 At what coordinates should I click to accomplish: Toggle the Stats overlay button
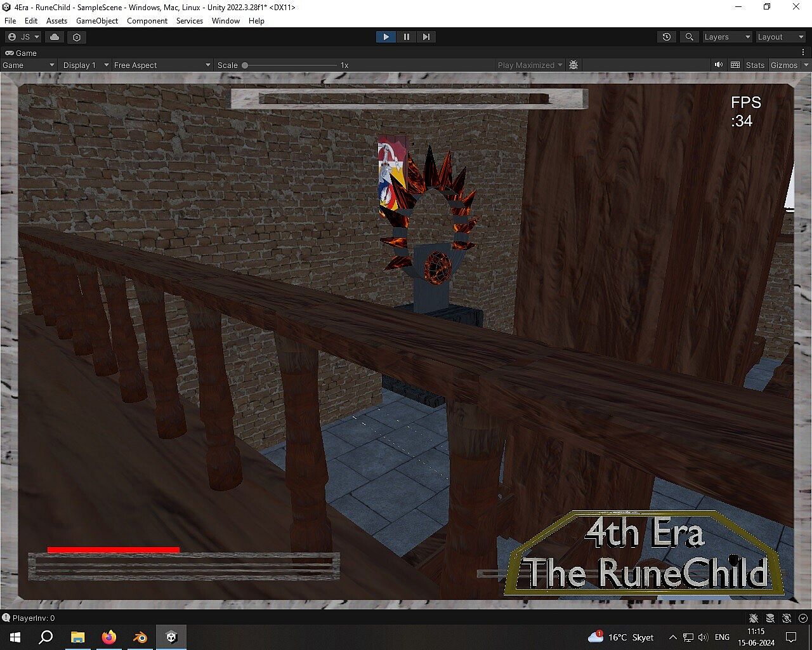click(755, 65)
